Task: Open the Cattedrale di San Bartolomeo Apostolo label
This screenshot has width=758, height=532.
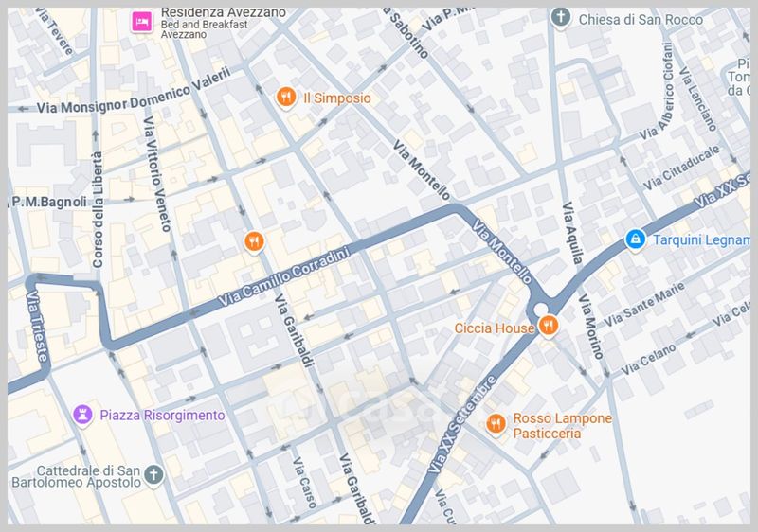Action: pos(76,476)
